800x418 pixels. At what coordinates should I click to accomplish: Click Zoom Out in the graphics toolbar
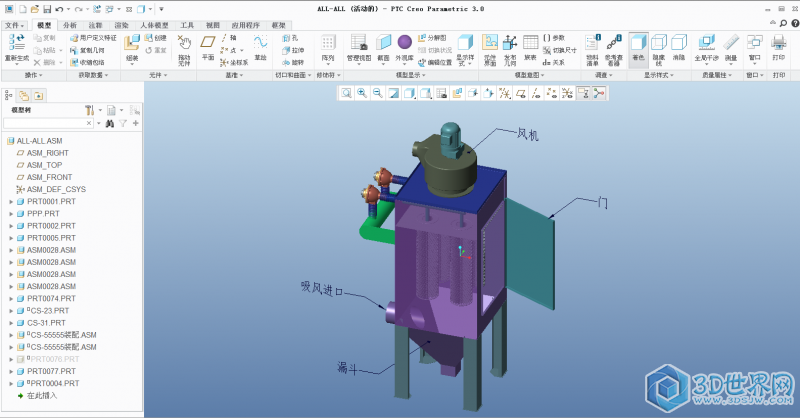[x=378, y=93]
